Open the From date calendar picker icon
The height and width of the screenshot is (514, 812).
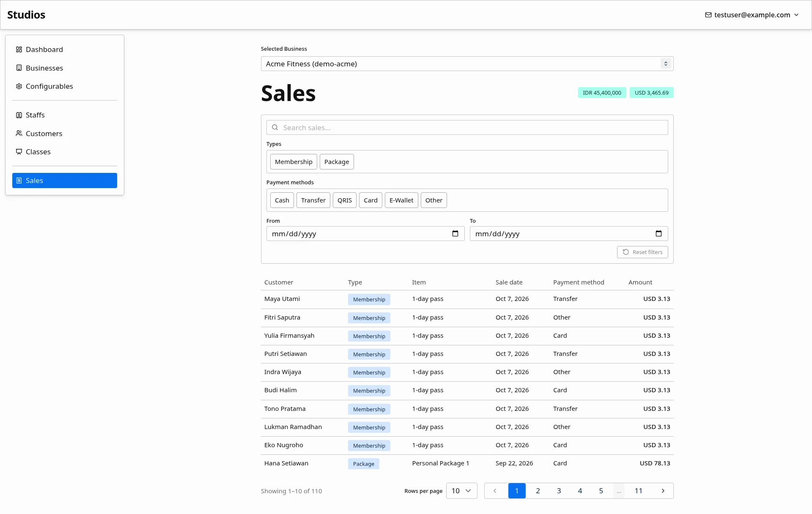pyautogui.click(x=455, y=233)
